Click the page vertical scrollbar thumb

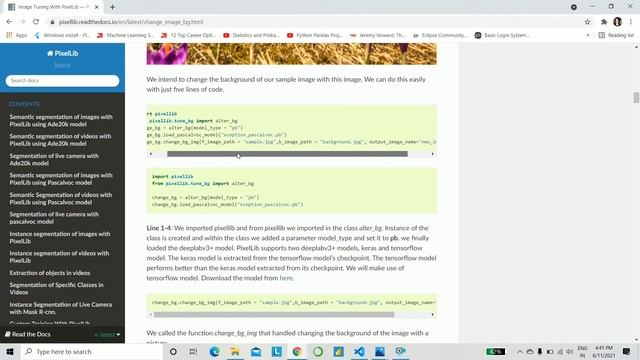point(636,98)
